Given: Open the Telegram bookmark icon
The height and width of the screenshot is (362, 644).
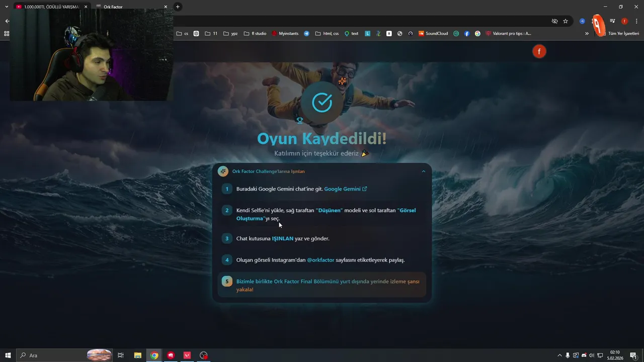Looking at the screenshot, I should tap(307, 34).
